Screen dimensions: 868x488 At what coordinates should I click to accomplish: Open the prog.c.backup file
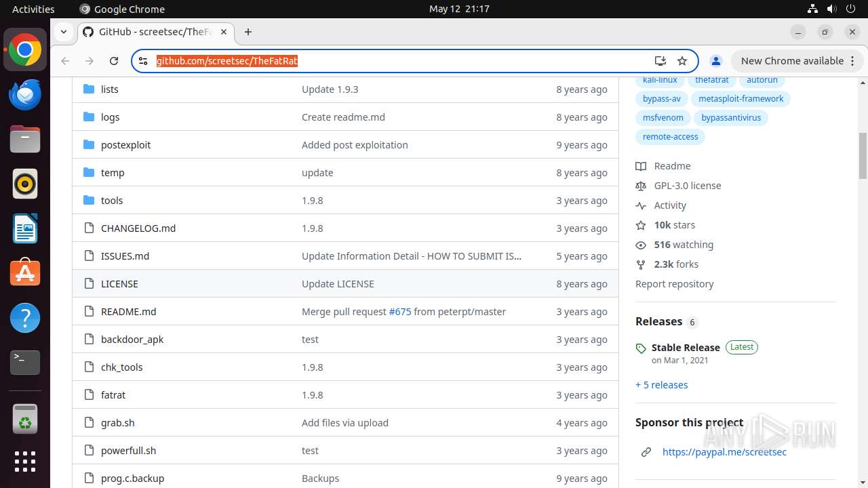tap(132, 479)
